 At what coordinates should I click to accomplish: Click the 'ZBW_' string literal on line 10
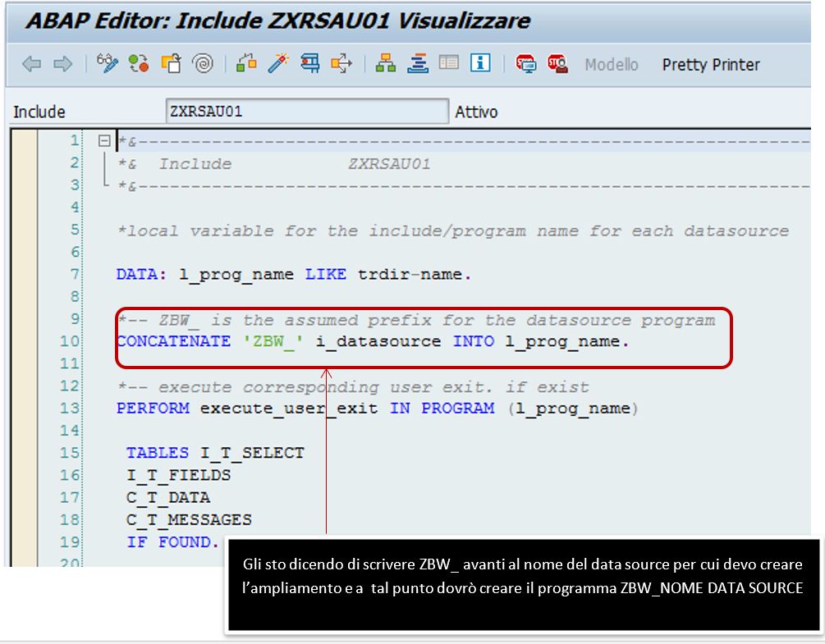point(273,342)
